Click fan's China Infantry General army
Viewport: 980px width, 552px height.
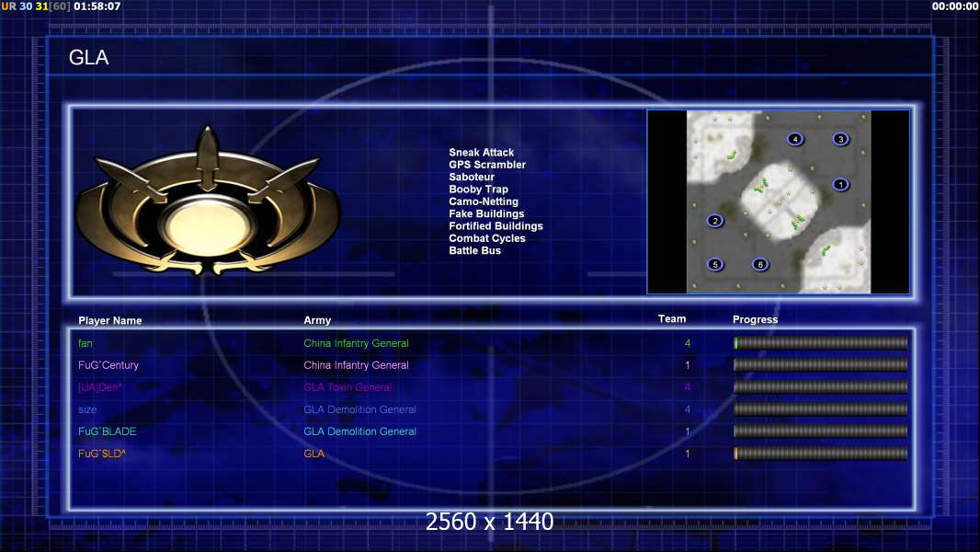pyautogui.click(x=357, y=343)
